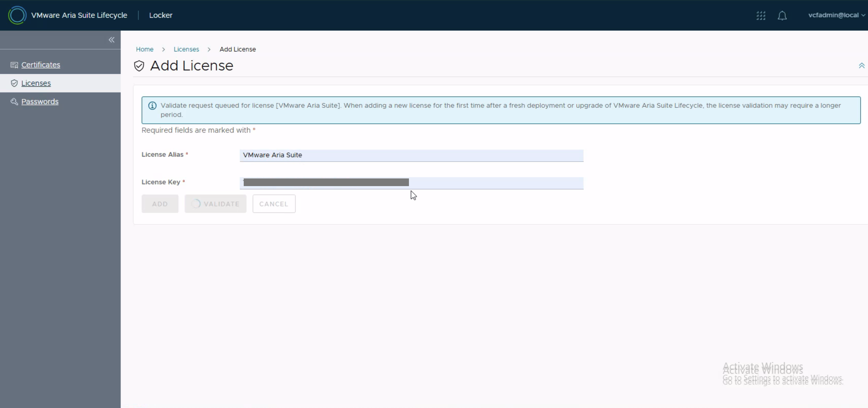Click the VALIDATE button

pos(215,204)
